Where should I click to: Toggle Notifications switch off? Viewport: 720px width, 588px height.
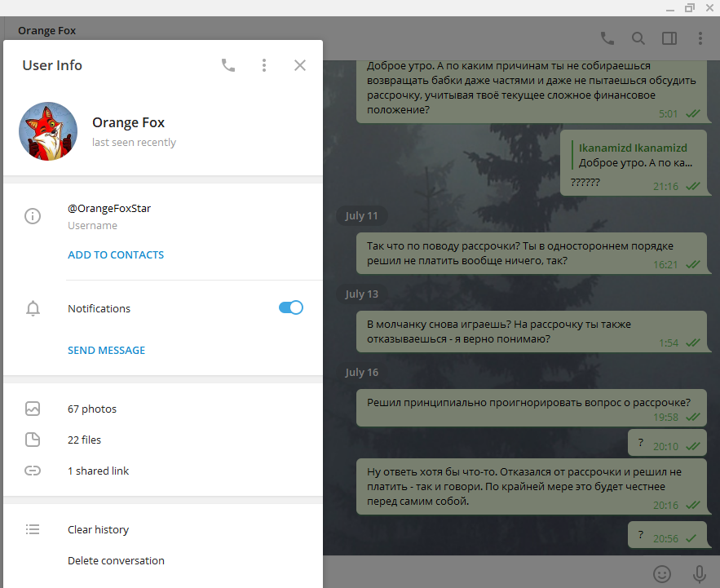coord(290,307)
